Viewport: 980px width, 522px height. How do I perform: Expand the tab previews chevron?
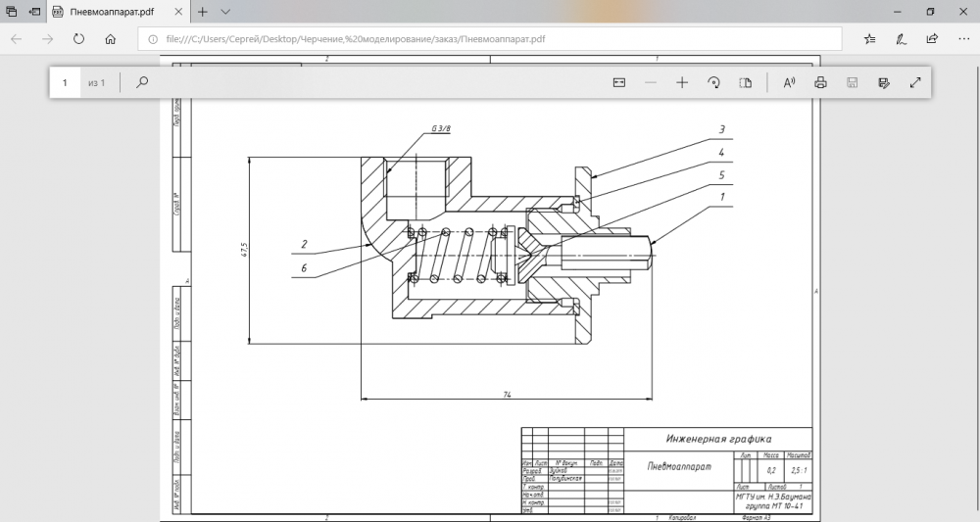[x=225, y=12]
